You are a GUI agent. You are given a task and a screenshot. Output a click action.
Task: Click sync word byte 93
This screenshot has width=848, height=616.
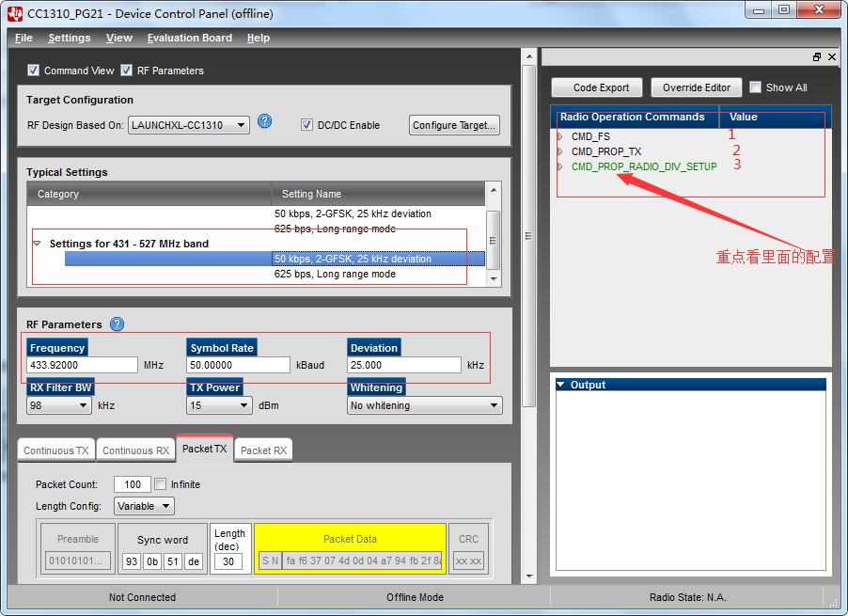132,561
